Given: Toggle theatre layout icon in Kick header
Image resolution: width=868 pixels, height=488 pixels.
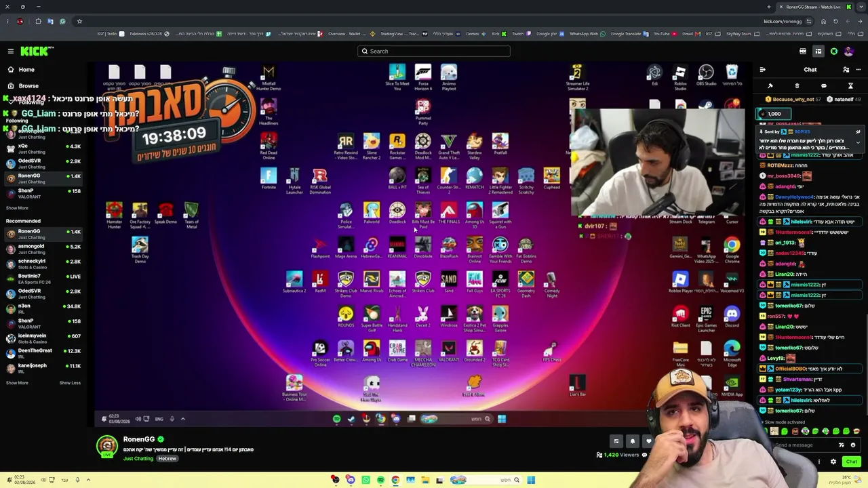Looking at the screenshot, I should point(818,52).
